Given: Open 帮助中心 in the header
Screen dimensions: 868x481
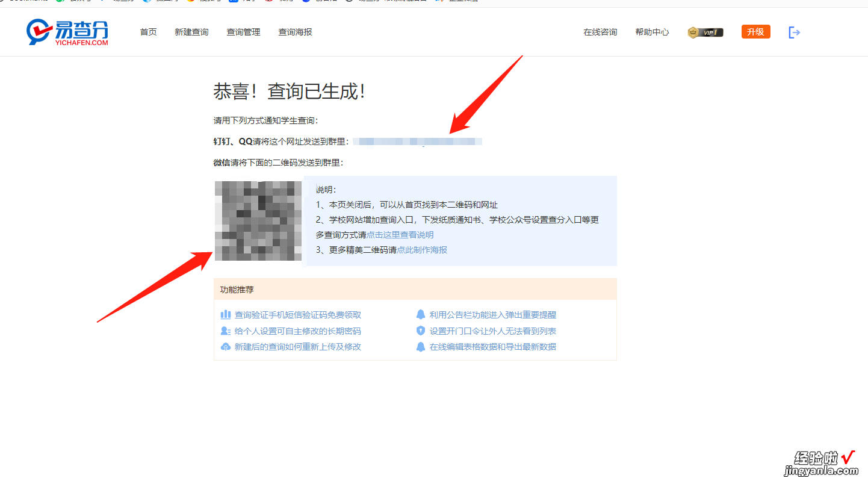Looking at the screenshot, I should 652,32.
